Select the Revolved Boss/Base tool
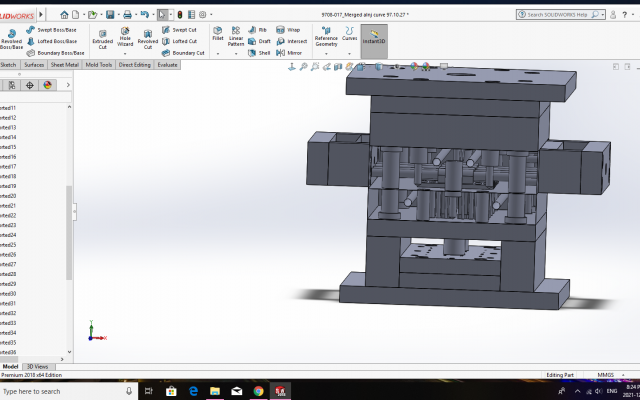Screen dimensions: 640x400 tap(11, 39)
